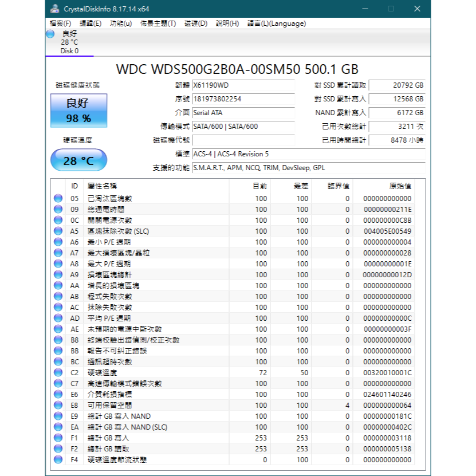Click the status orb for attribute F4
This screenshot has width=476, height=476.
pos(58,459)
